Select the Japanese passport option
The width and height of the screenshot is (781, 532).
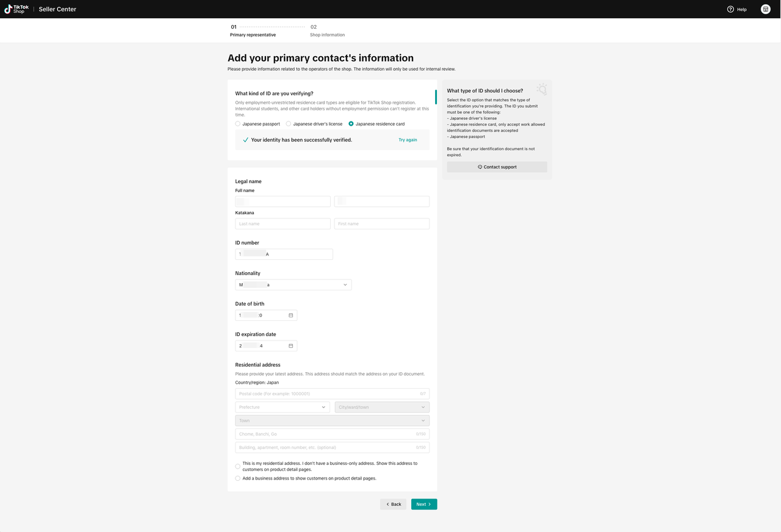point(238,124)
